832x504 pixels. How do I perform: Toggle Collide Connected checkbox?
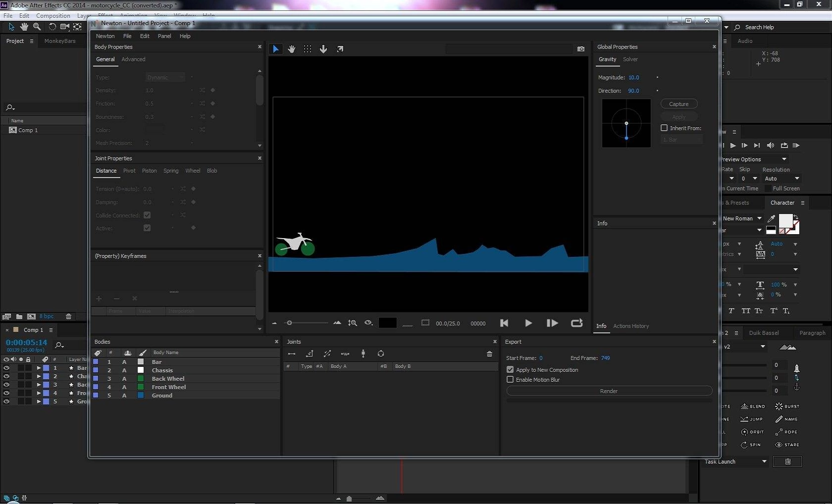147,215
